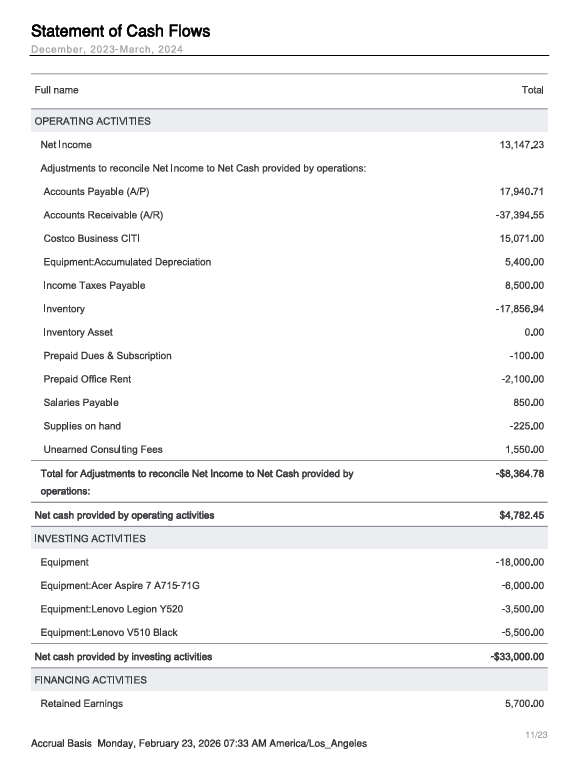This screenshot has width=580, height=769.
Task: Select the Costco Business CITI row
Action: 289,238
